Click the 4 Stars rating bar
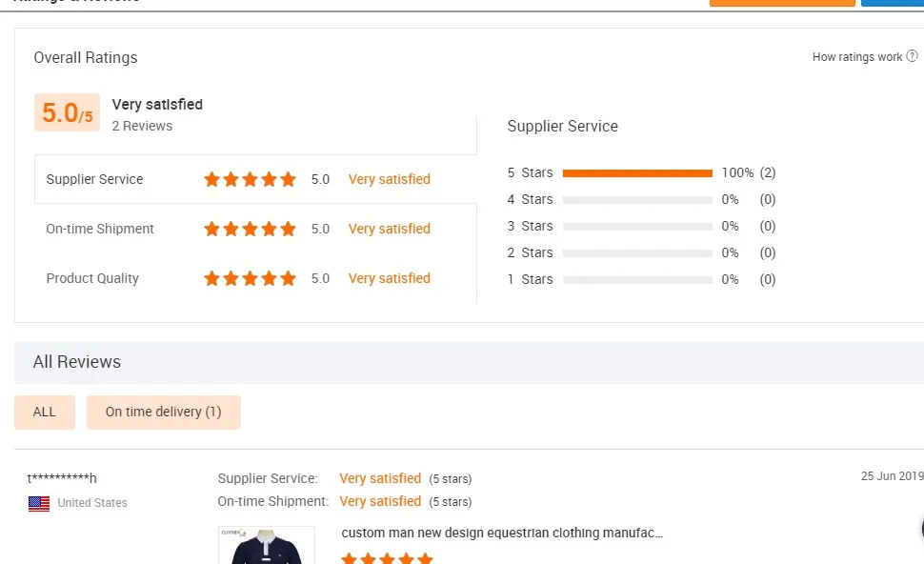 click(x=637, y=200)
